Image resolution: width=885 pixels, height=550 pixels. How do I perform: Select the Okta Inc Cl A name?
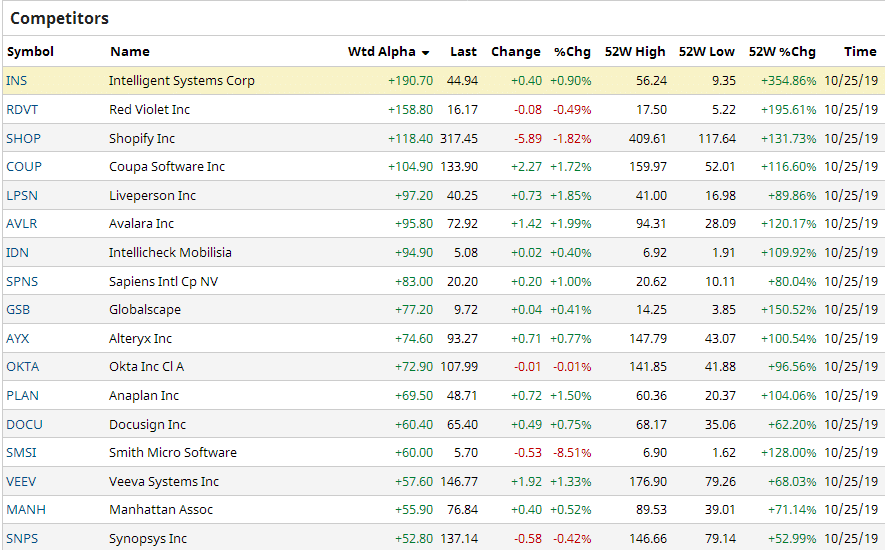147,367
